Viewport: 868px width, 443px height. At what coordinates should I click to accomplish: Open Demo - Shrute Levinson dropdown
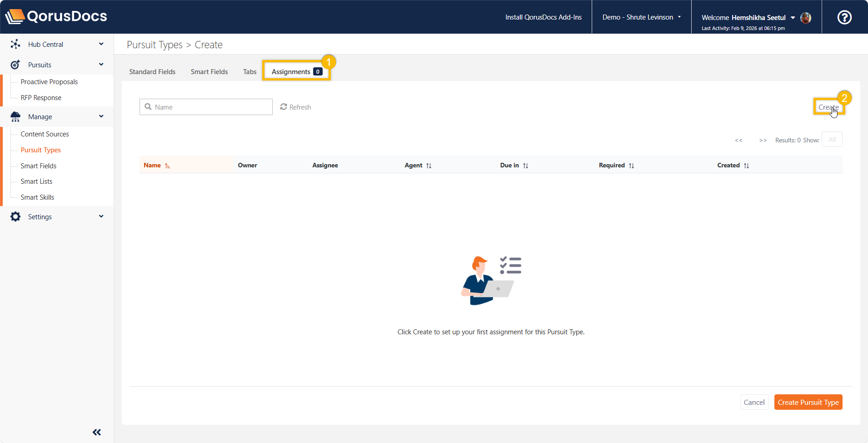641,17
